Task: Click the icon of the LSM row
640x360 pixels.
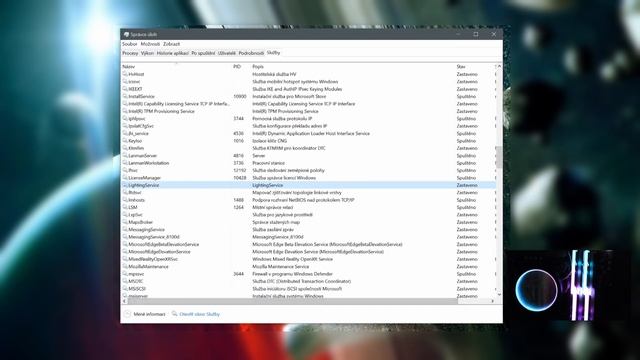Action: tap(125, 207)
